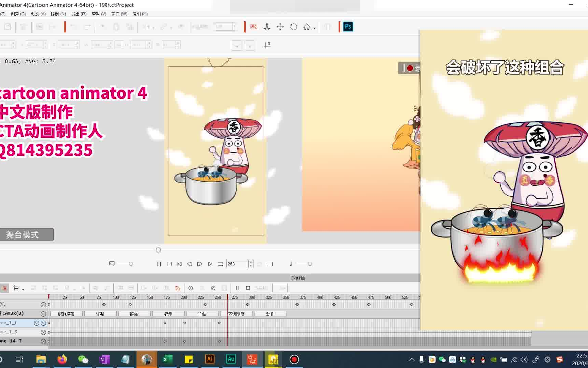Stop playback in the player bar
Screen dimensions: 588x368
pyautogui.click(x=169, y=264)
